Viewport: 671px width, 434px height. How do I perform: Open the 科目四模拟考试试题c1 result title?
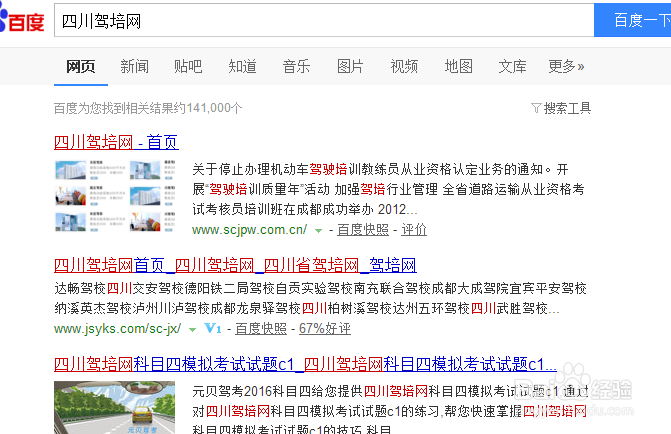pos(305,364)
